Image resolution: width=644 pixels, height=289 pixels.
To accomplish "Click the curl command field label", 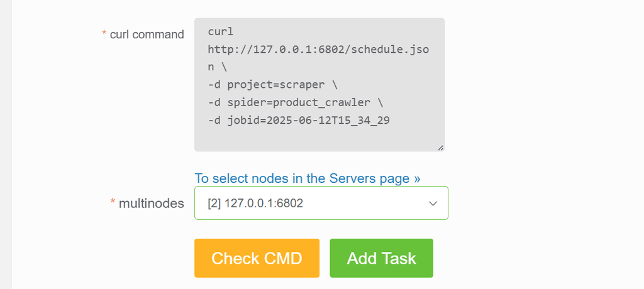I will 147,35.
